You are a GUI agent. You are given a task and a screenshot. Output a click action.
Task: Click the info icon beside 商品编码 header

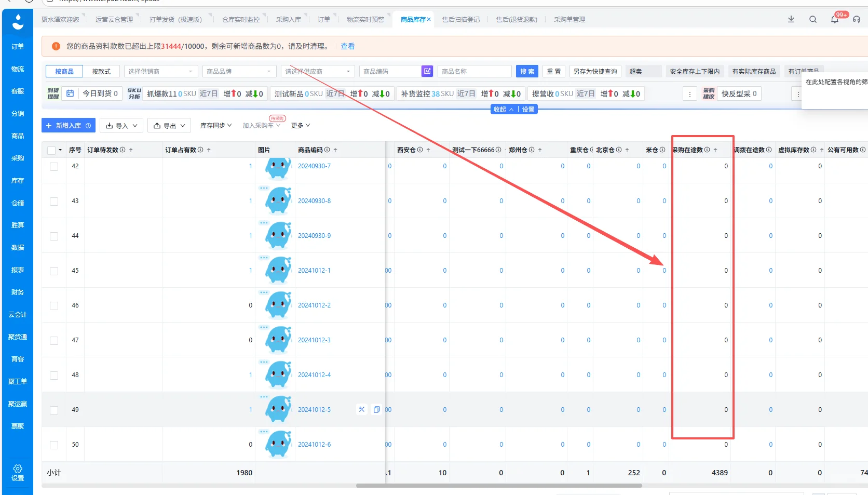(x=327, y=150)
